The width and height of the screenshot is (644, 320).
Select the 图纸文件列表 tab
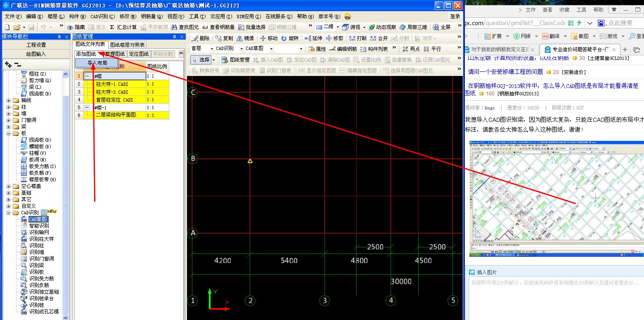coord(90,45)
